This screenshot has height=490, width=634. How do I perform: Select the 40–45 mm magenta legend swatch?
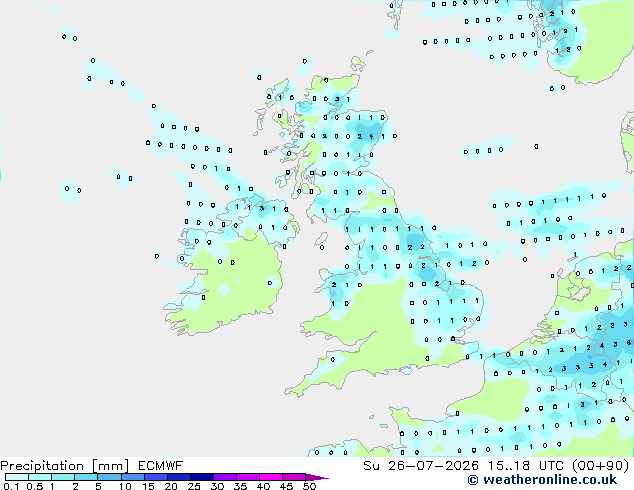tap(271, 477)
